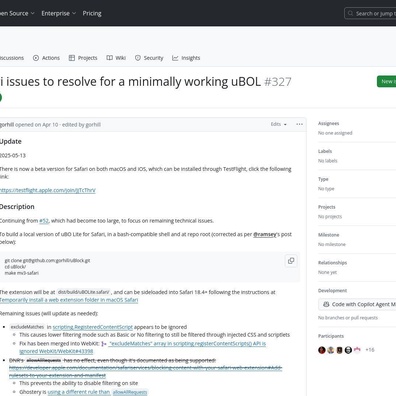This screenshot has height=396, width=396.
Task: Open the fourth participant avatar
Action: tap(348, 350)
